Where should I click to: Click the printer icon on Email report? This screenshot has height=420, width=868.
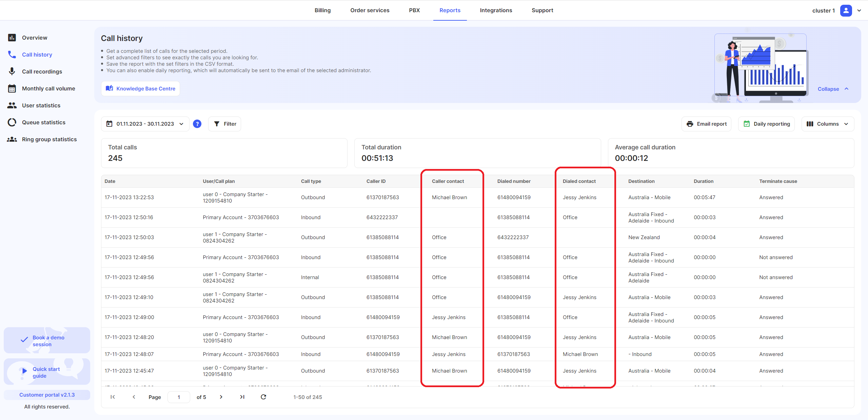(x=690, y=124)
